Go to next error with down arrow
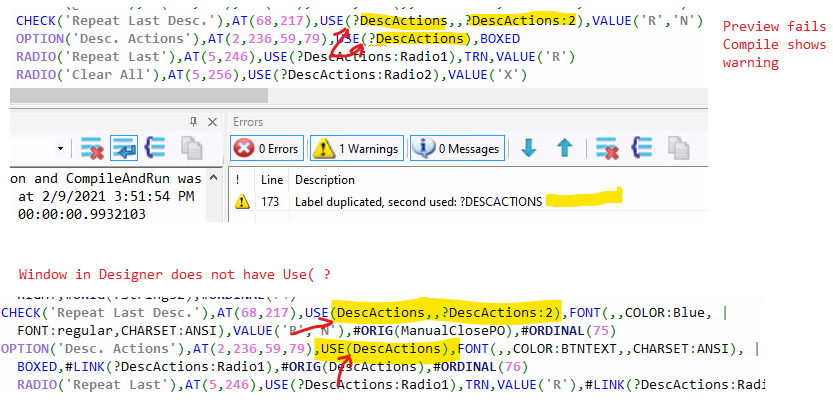Image resolution: width=833 pixels, height=400 pixels. 529,149
